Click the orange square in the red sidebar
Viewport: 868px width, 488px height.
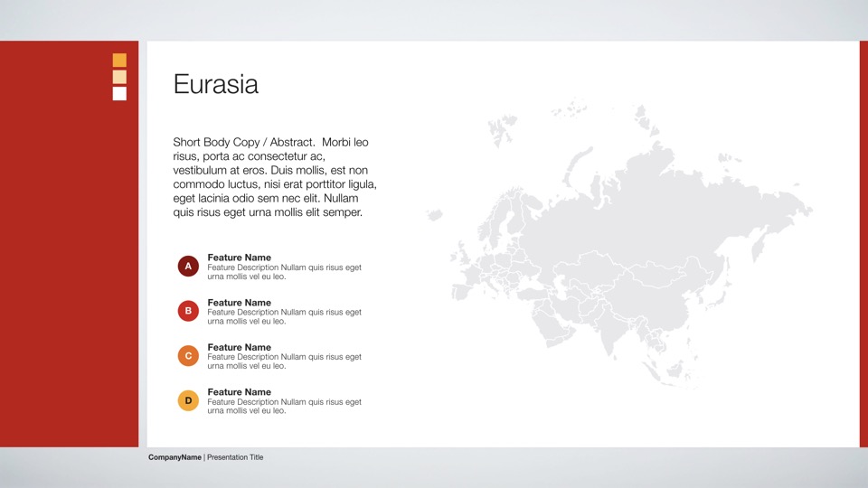click(x=119, y=61)
